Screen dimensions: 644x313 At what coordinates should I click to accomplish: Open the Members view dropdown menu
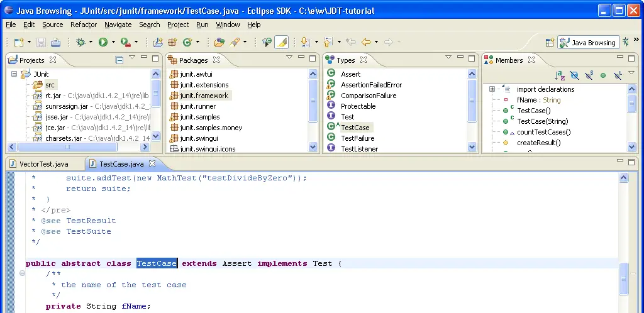click(631, 73)
